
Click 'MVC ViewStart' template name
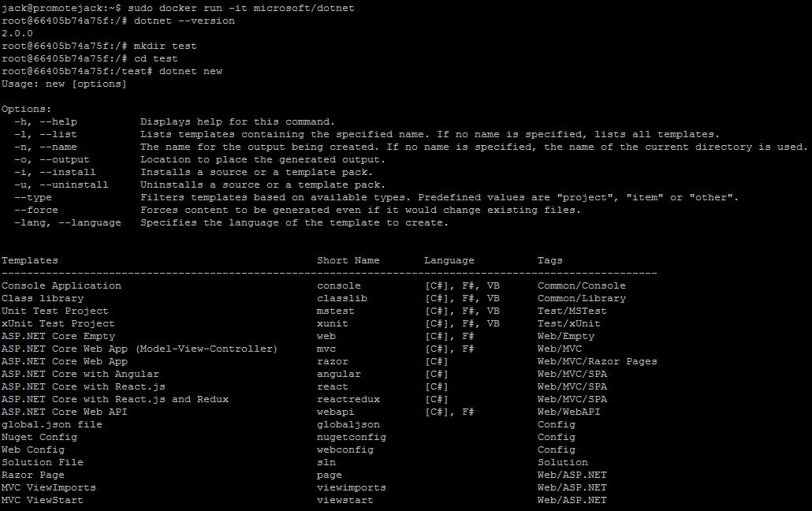[x=43, y=500]
